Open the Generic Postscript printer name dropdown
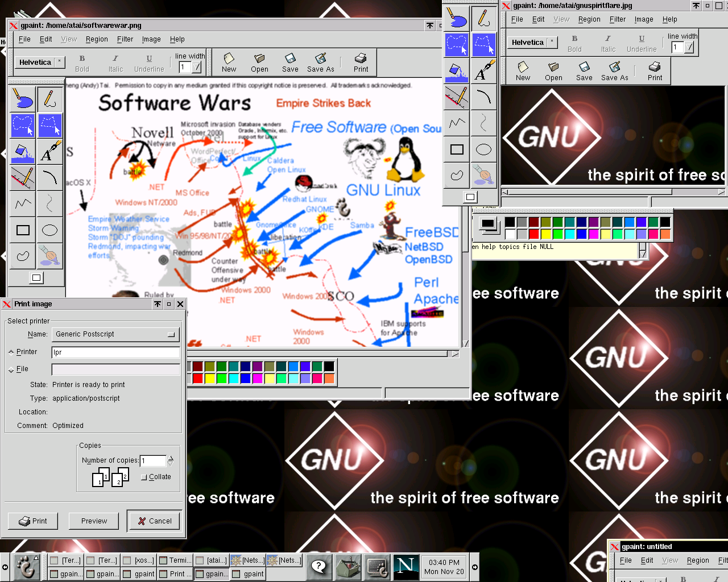This screenshot has height=582, width=728. pos(115,334)
